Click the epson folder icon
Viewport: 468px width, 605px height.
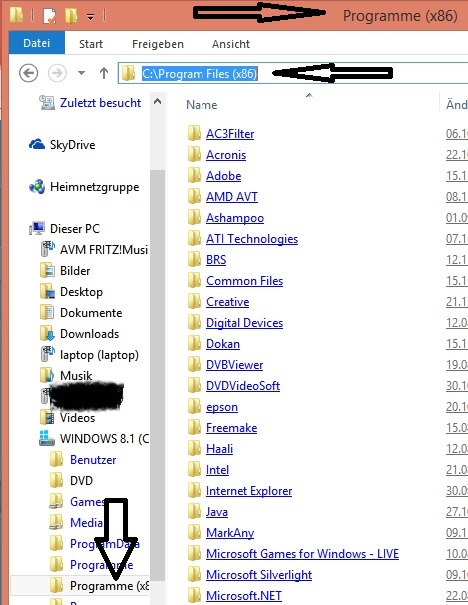[194, 407]
